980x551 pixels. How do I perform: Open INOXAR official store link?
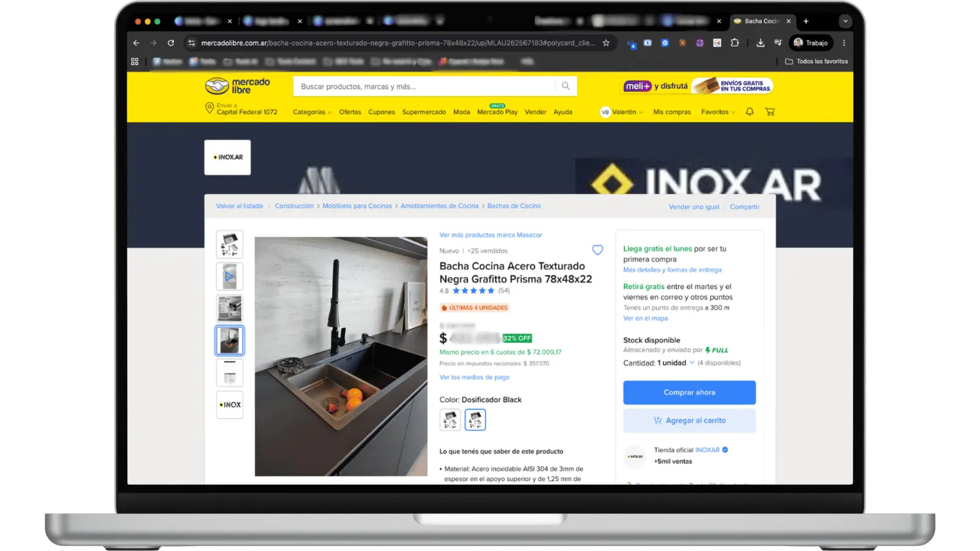tap(707, 450)
